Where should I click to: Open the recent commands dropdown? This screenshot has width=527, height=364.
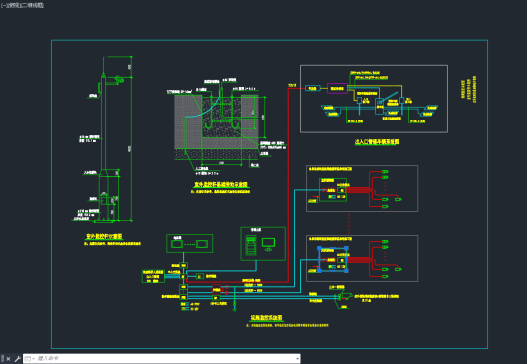29,359
